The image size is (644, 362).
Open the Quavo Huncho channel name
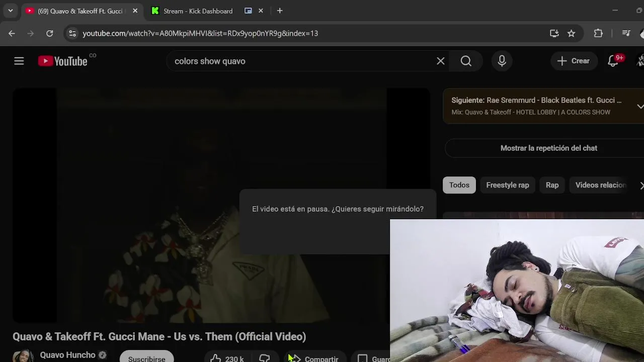click(x=67, y=355)
